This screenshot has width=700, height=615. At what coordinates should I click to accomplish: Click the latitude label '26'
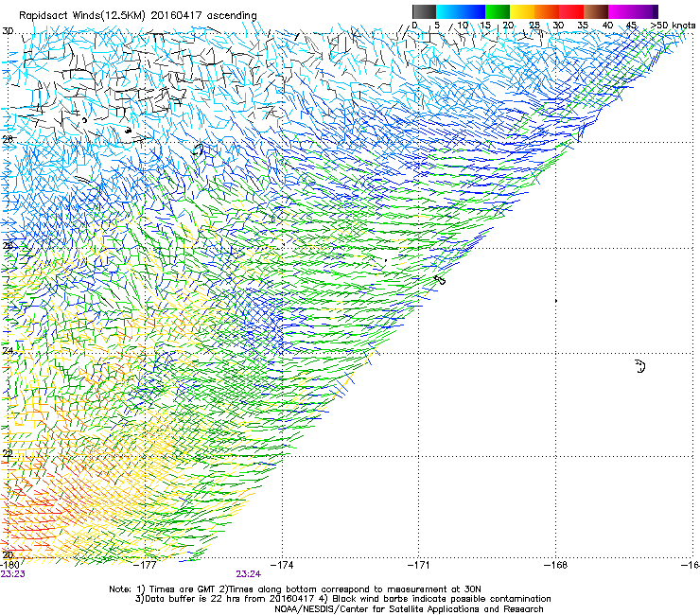(x=8, y=245)
